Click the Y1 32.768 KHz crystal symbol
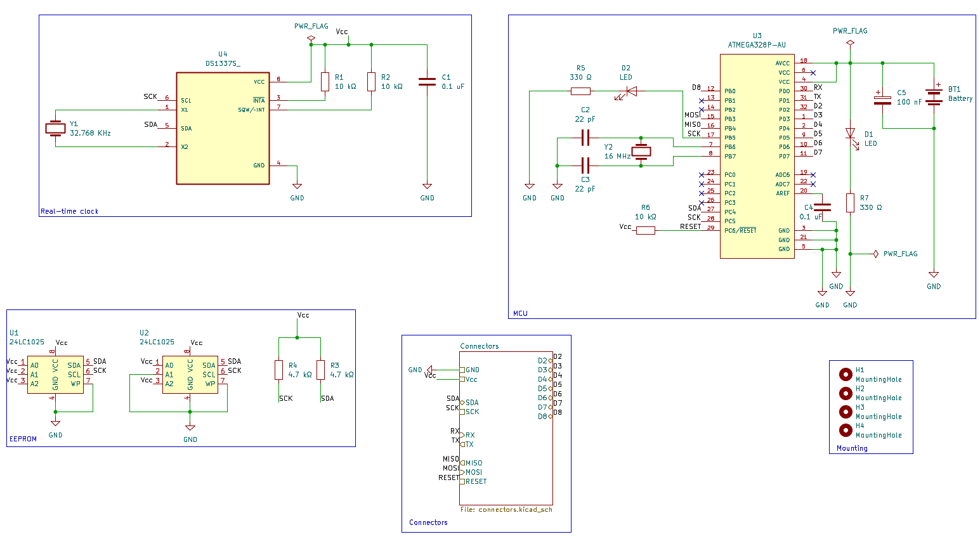 click(56, 128)
